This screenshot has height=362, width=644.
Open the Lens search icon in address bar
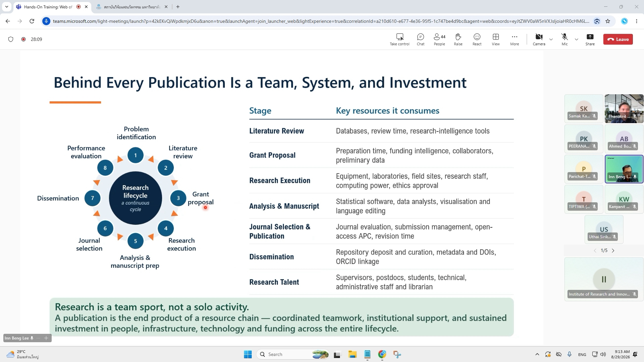[597, 21]
